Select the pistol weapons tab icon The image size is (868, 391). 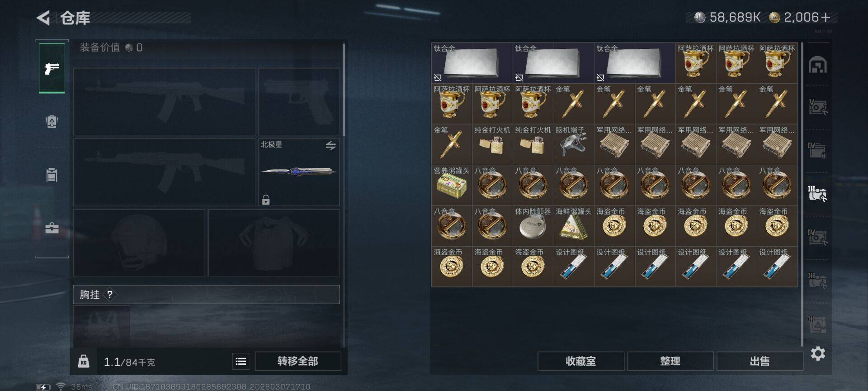pyautogui.click(x=52, y=68)
